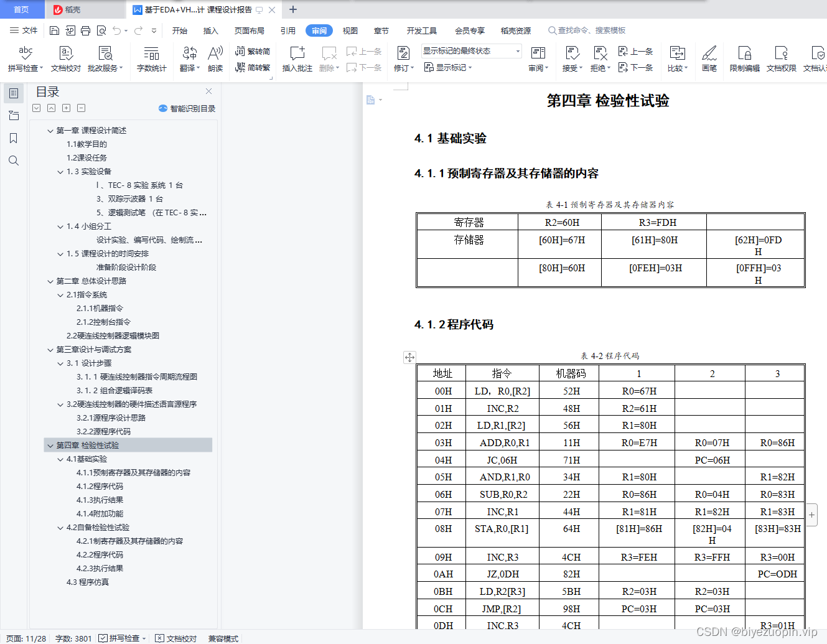Switch to the 引用 ribbon tab

pos(288,30)
